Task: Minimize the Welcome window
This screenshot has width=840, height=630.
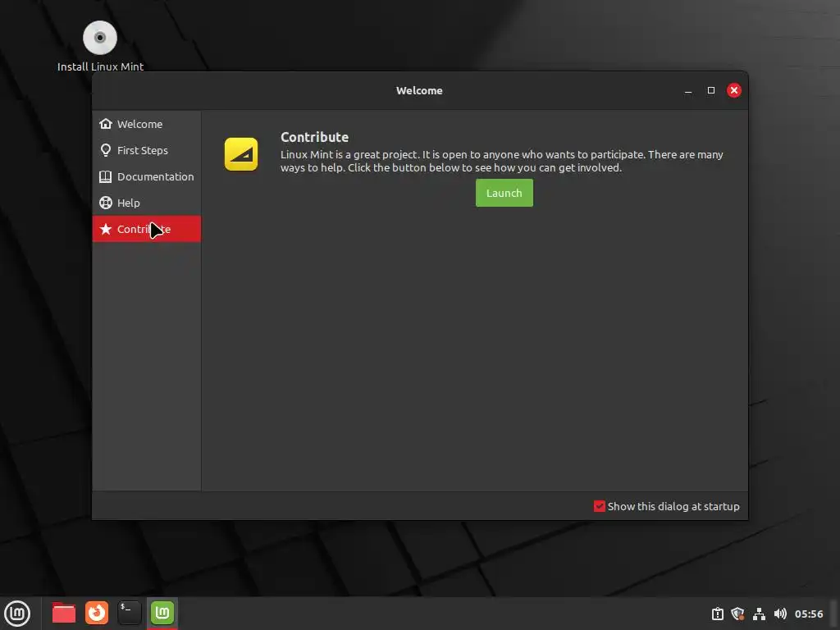Action: click(688, 90)
